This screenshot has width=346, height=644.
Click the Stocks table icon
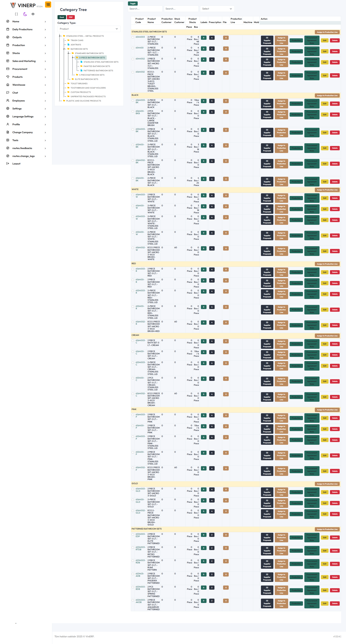click(x=8, y=53)
